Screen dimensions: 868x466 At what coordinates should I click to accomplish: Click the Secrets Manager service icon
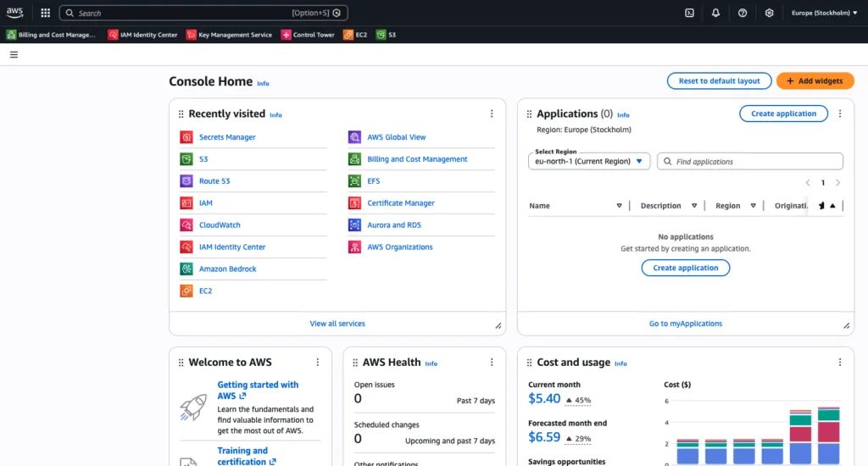pos(186,137)
